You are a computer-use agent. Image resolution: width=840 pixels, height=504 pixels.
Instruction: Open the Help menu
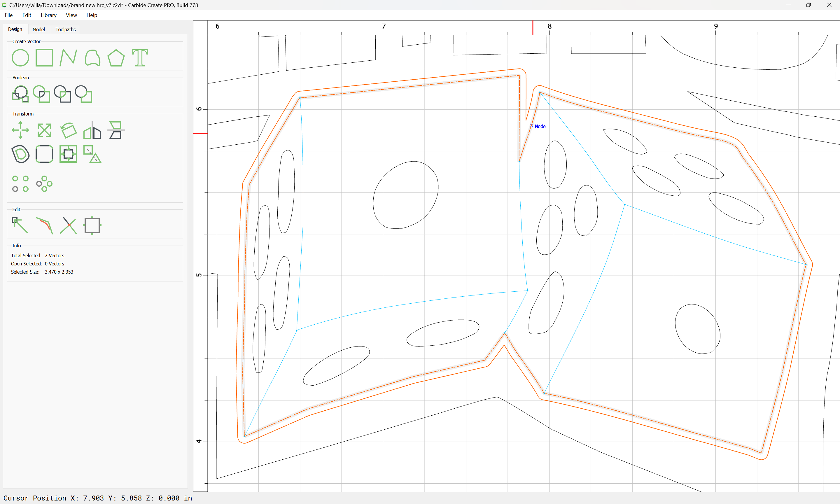click(92, 15)
